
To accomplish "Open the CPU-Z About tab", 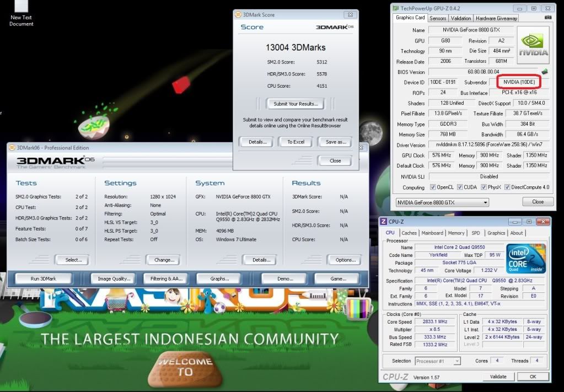I will 517,233.
